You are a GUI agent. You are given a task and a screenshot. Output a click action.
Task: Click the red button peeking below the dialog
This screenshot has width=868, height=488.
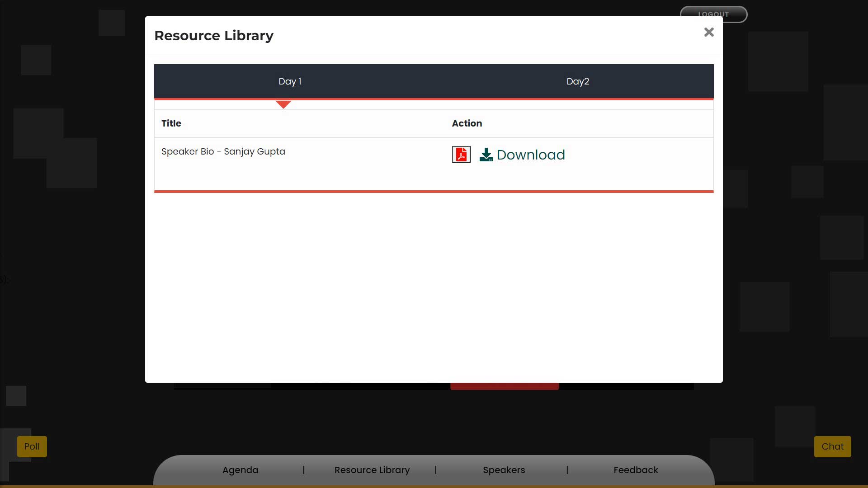(505, 386)
